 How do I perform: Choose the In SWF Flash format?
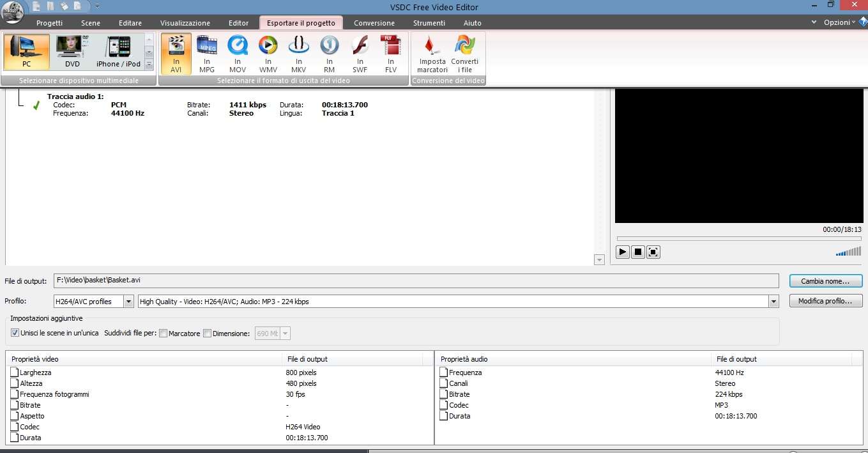pos(360,54)
